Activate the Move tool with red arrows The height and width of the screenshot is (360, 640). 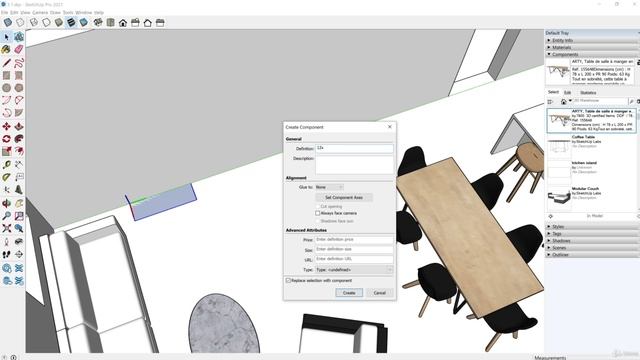[6, 127]
